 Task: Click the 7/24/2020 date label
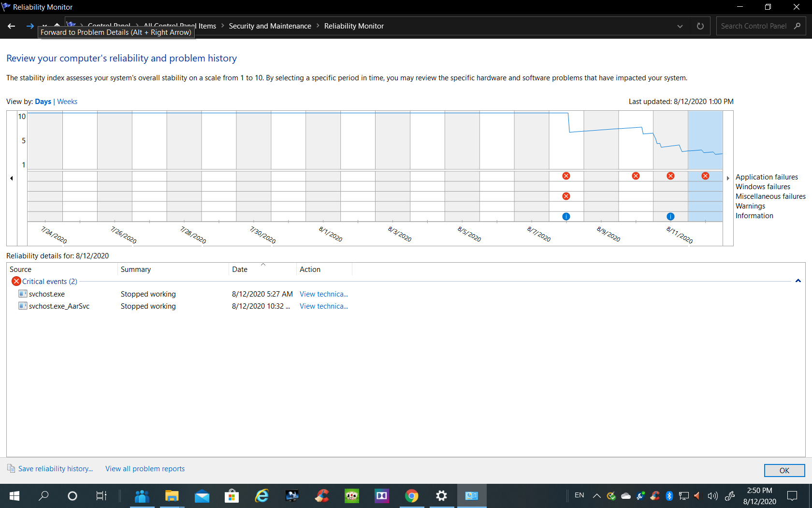(x=54, y=235)
